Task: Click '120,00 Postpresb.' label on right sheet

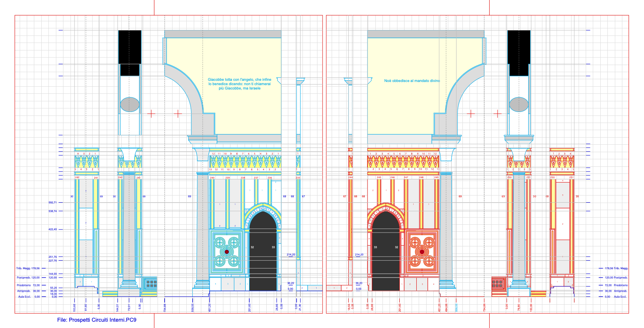Action: tap(616, 278)
